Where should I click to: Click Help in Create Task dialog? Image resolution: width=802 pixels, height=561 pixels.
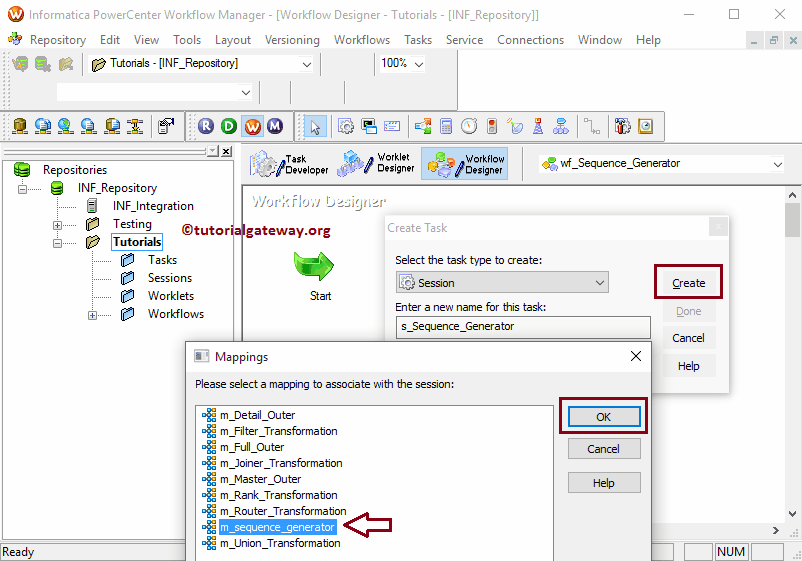coord(688,366)
